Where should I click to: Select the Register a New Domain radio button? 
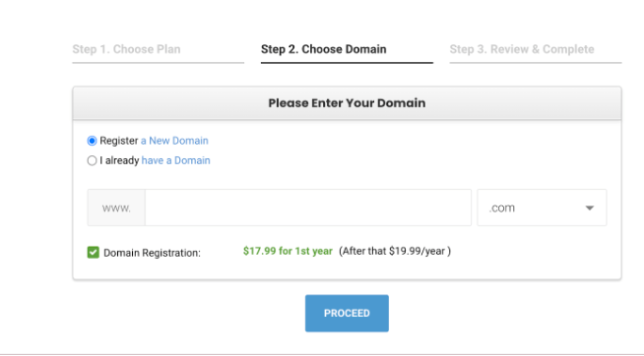(92, 141)
